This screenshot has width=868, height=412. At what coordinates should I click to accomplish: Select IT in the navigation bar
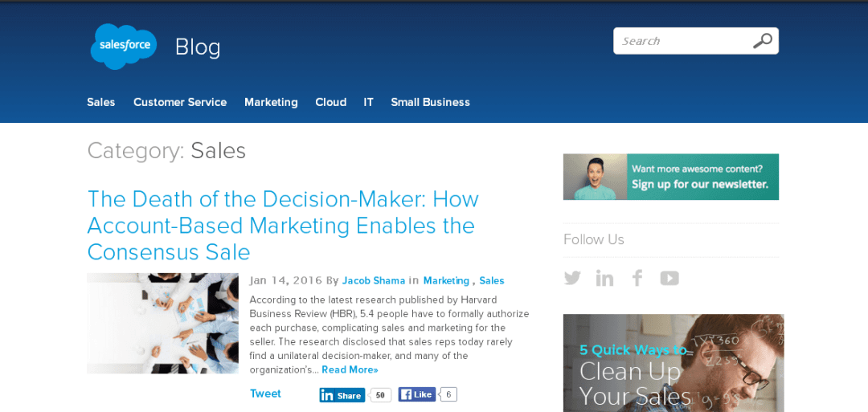click(x=369, y=102)
